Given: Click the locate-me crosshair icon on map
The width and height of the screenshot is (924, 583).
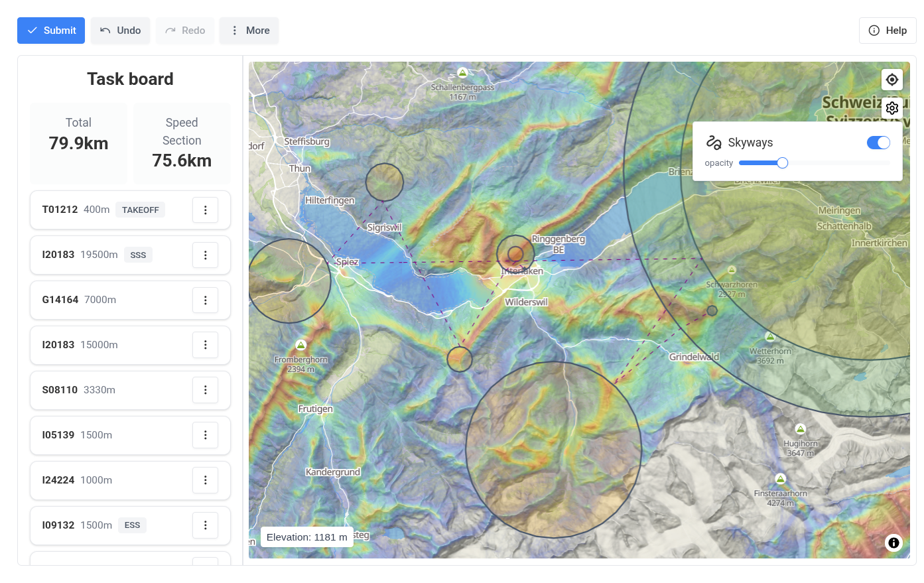Looking at the screenshot, I should pyautogui.click(x=892, y=80).
